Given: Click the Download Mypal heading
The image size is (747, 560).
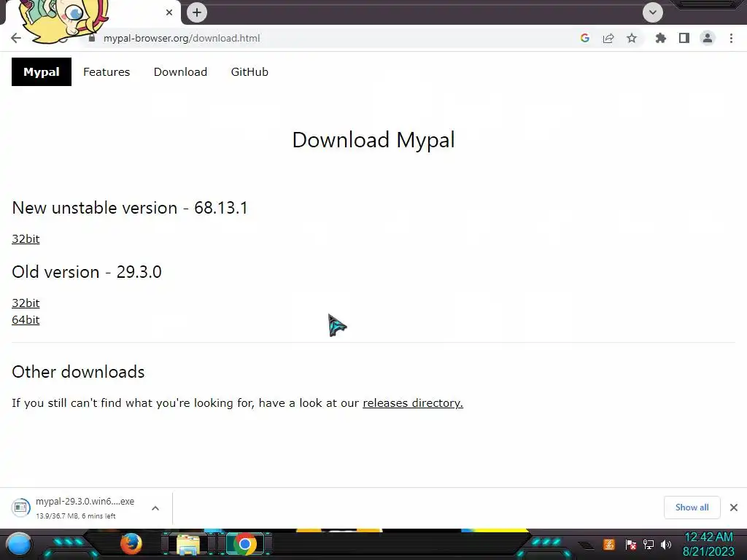Looking at the screenshot, I should 373,140.
